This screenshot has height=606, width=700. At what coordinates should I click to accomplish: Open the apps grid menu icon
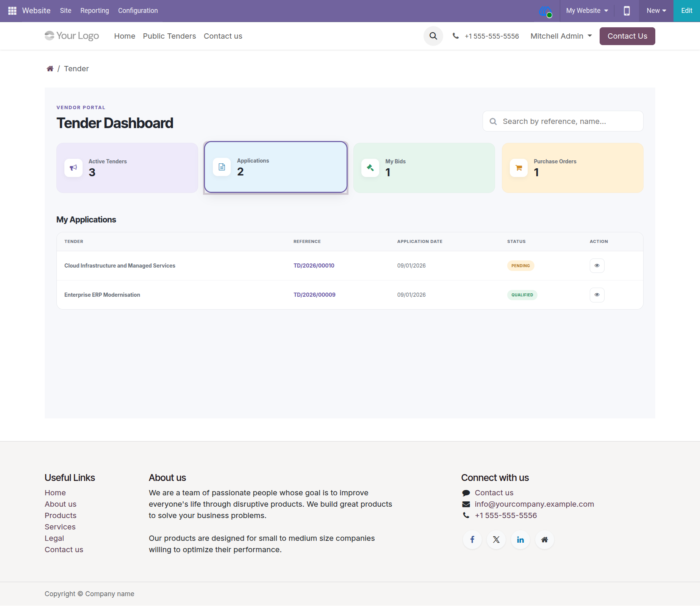click(x=12, y=11)
